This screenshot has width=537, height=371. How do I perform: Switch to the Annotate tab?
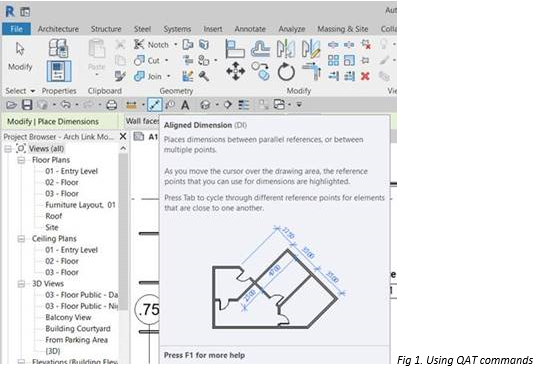tap(250, 29)
